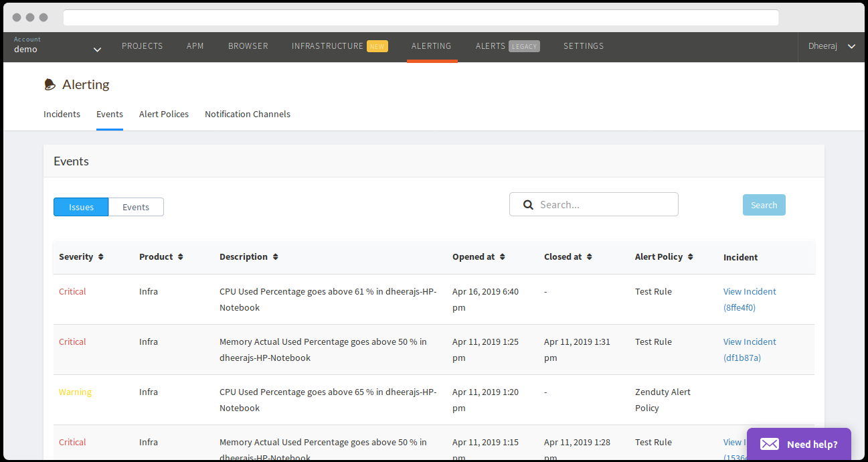Open the Alerting menu
The width and height of the screenshot is (868, 462).
[432, 46]
